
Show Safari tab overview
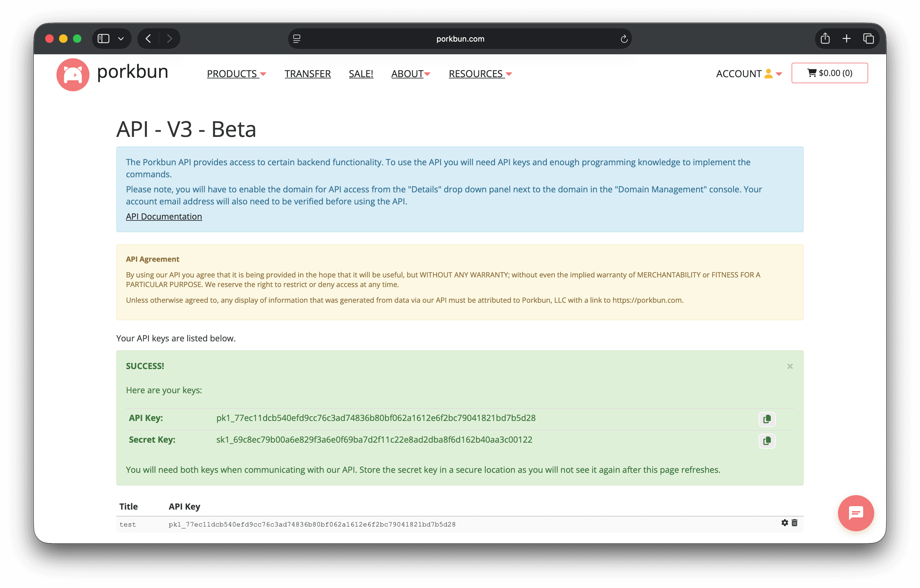coord(868,39)
